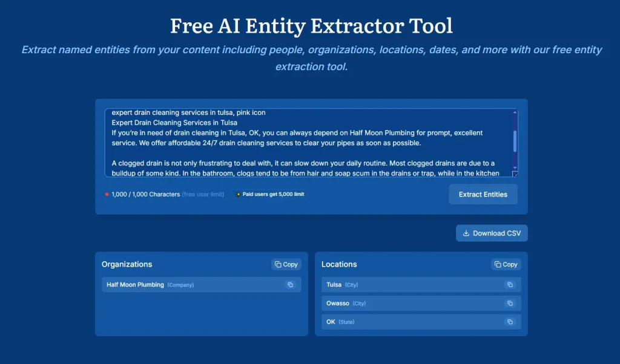Viewport: 620px width, 364px height.
Task: Click the Paid users 5,000 limit badge
Action: coord(270,195)
